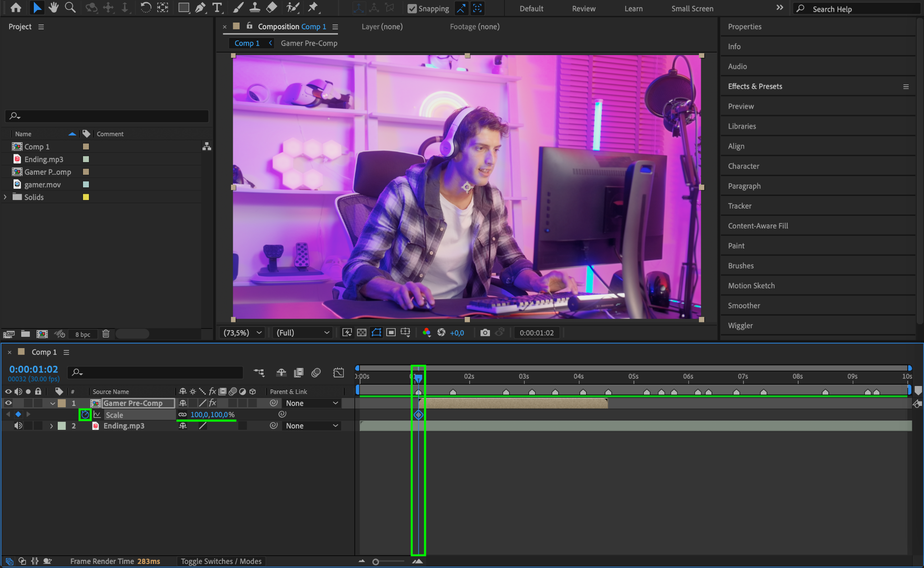Image resolution: width=924 pixels, height=568 pixels.
Task: Select the Zoom tool in toolbar
Action: (x=70, y=8)
